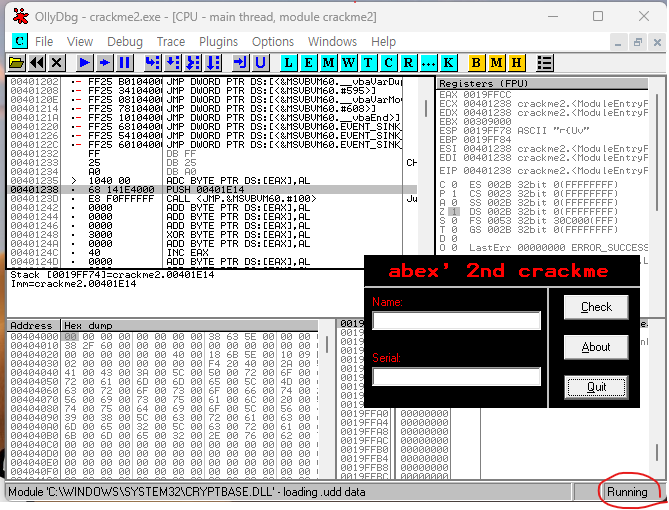Open Executable modules with E icon
Screen dimensions: 669x510
(308, 63)
